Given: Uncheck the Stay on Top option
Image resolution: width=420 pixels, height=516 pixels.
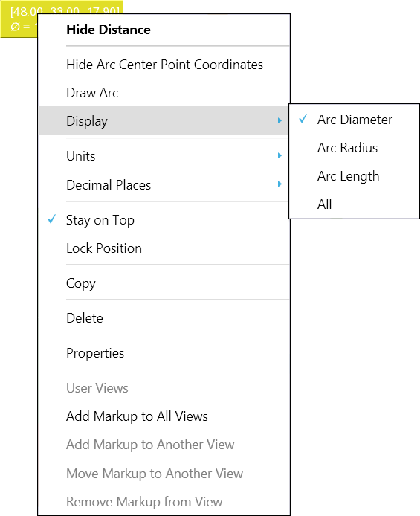Looking at the screenshot, I should [164, 220].
